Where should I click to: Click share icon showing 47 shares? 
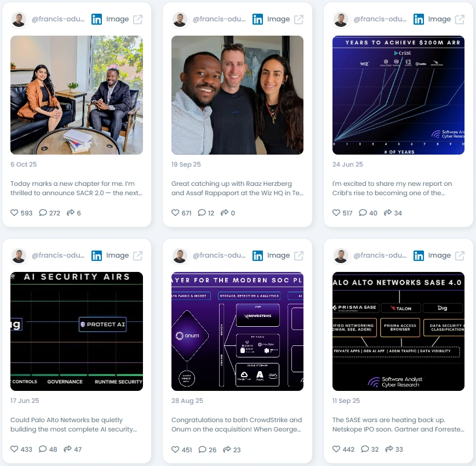(x=67, y=449)
